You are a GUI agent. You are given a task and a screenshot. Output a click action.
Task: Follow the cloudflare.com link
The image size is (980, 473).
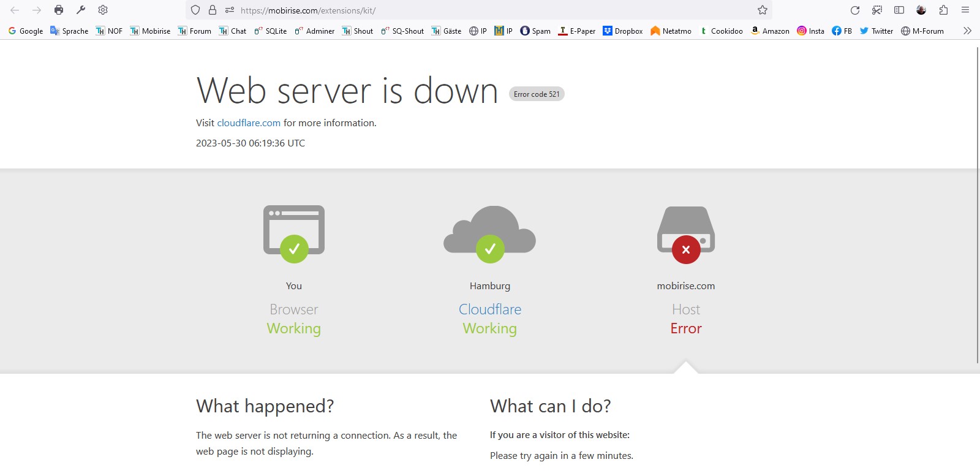[x=249, y=123]
